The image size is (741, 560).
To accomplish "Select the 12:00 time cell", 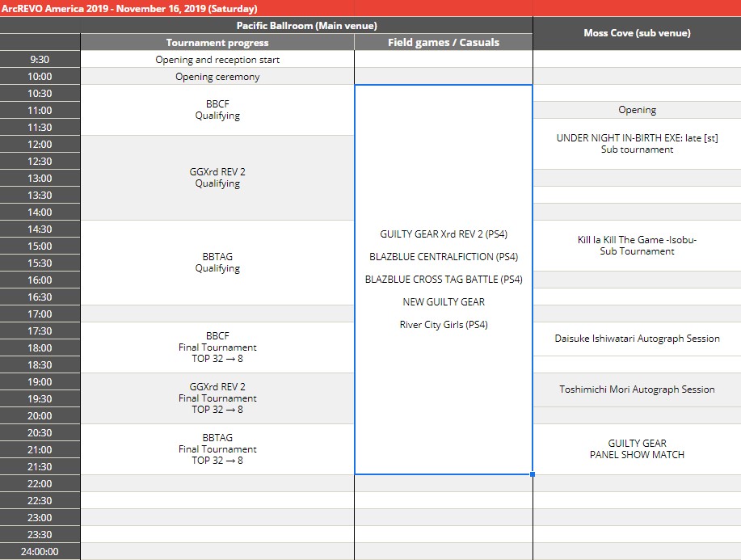I will point(40,145).
